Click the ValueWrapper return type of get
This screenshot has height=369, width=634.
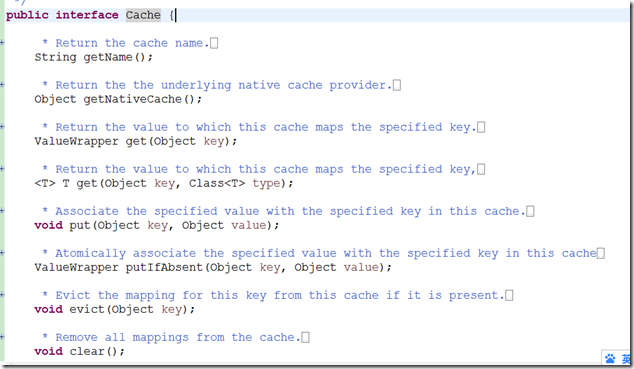76,141
